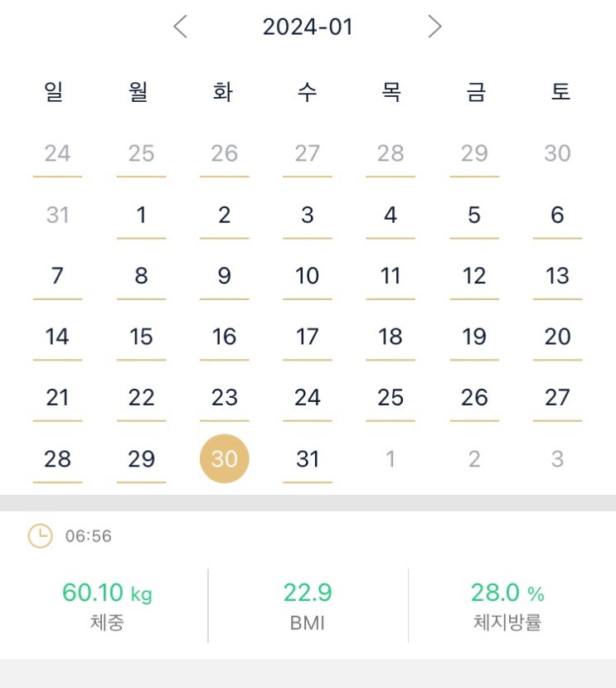Screen dimensions: 616x688
Task: Go to next month with right chevron
Action: click(434, 27)
